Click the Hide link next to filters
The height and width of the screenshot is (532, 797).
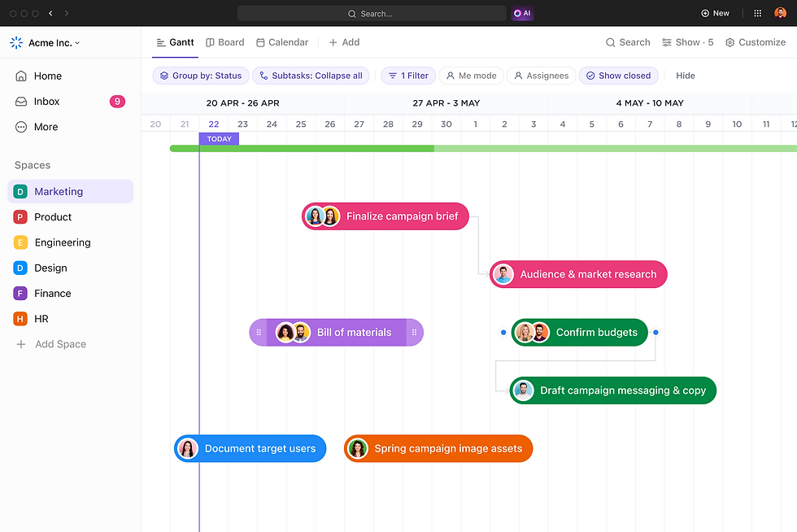pyautogui.click(x=685, y=75)
